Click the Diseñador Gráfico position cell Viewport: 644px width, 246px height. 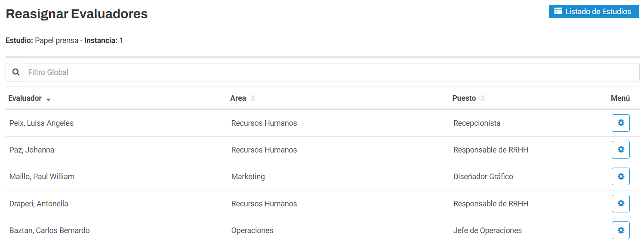point(483,177)
